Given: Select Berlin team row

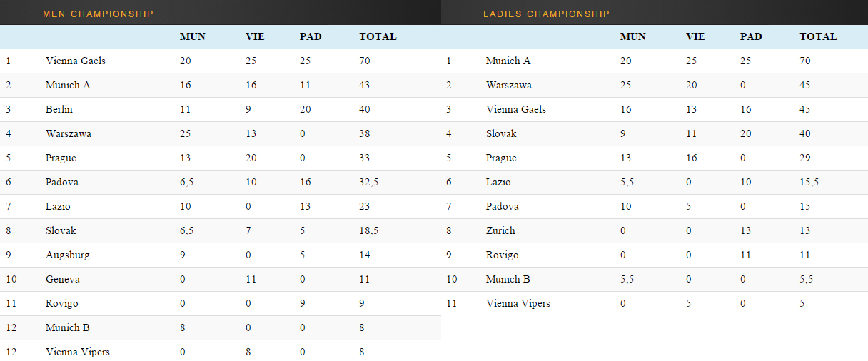Looking at the screenshot, I should pyautogui.click(x=59, y=109).
